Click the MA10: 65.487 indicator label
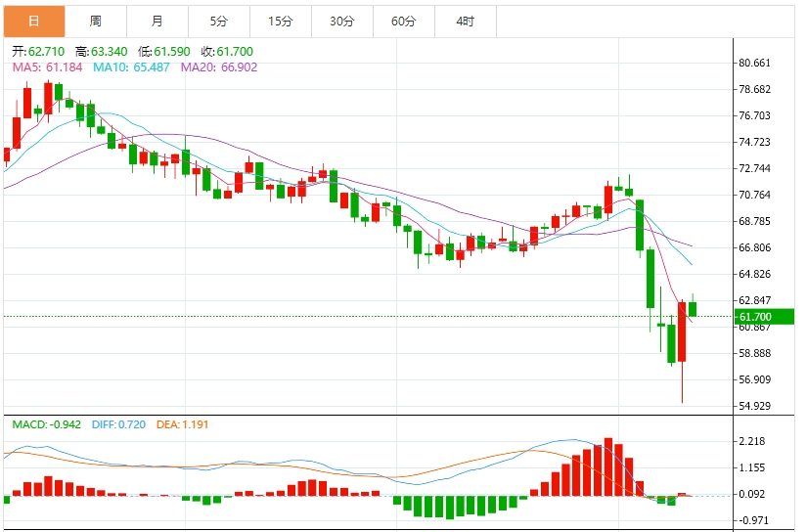 coord(131,67)
